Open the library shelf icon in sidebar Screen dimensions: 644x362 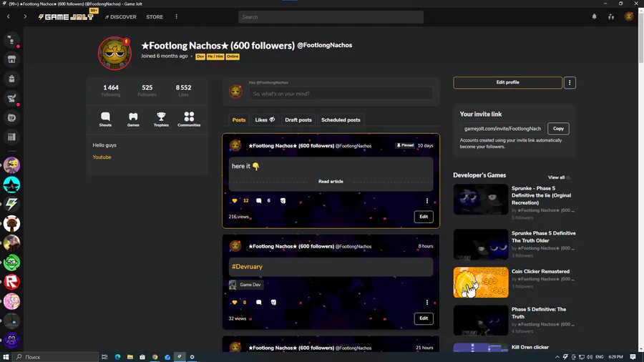(11, 137)
